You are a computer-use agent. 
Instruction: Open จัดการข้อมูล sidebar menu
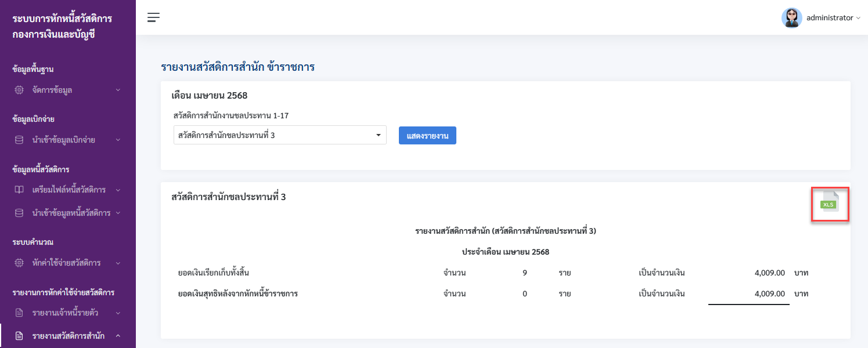[68, 90]
